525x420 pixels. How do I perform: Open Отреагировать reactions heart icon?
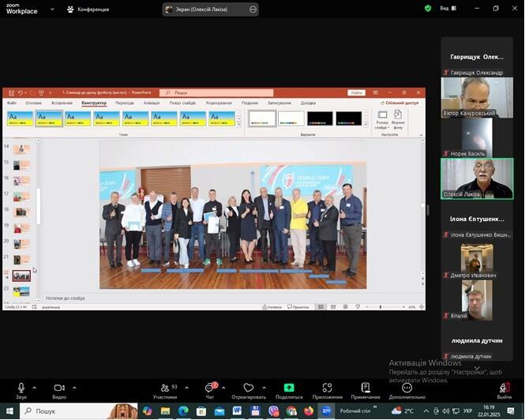249,388
